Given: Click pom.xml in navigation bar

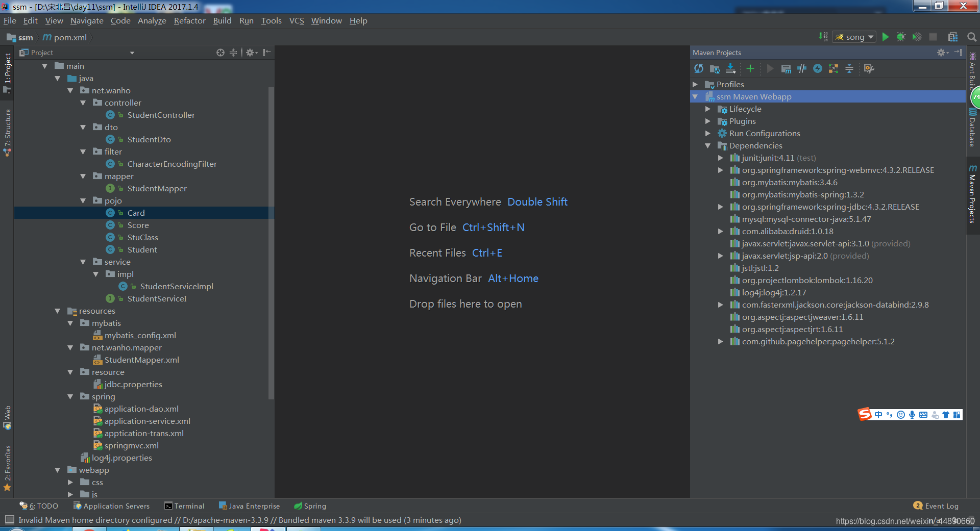Looking at the screenshot, I should pyautogui.click(x=65, y=37).
